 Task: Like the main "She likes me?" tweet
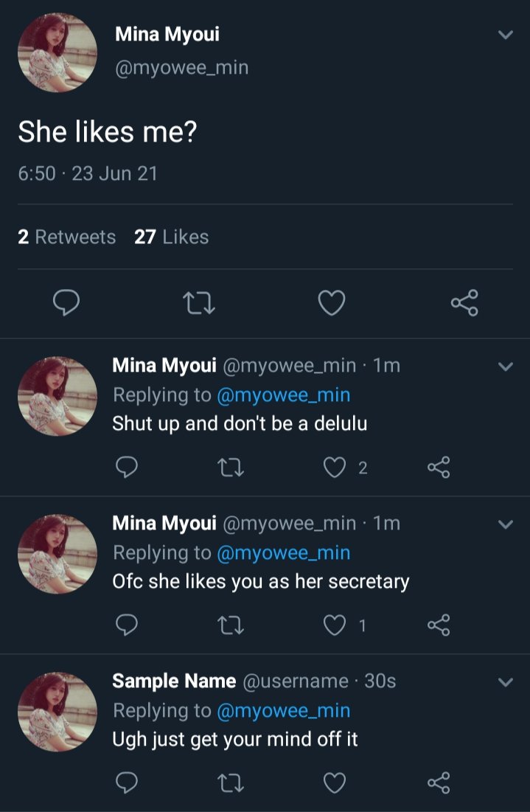(331, 303)
